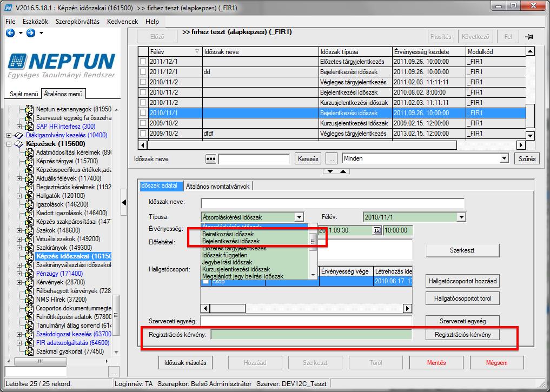The width and height of the screenshot is (550, 392).
Task: Sort grid by Félév column header
Action: [x=175, y=51]
